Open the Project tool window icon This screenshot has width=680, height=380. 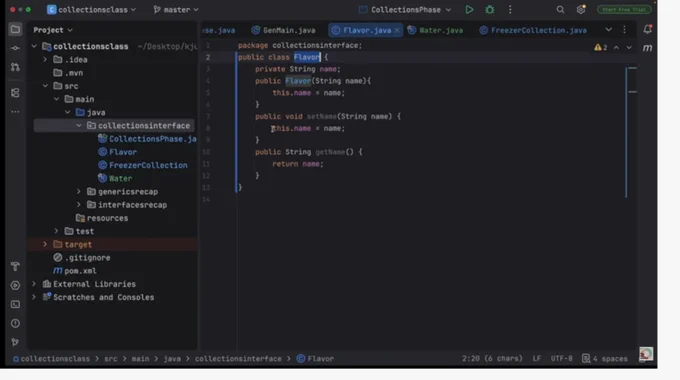(15, 29)
